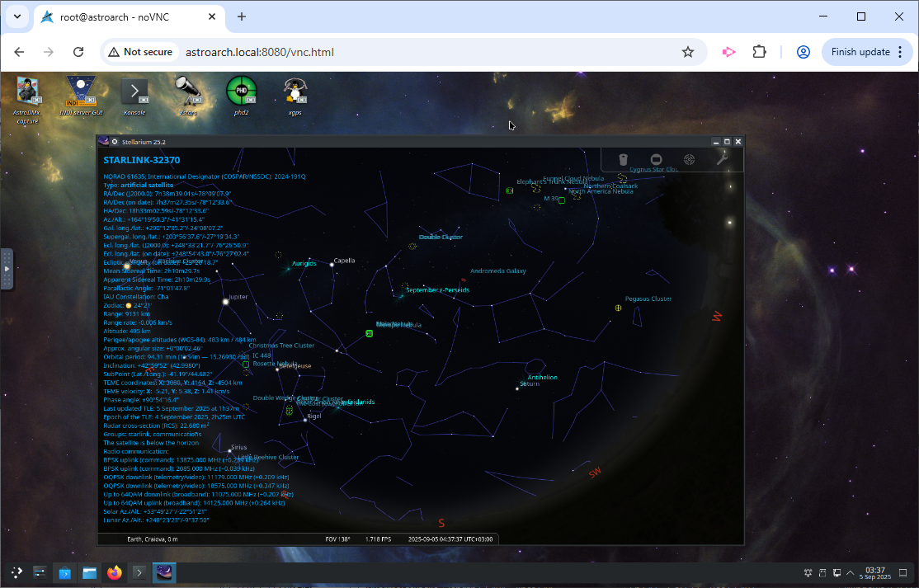
Task: Open the 03:37 clock and calendar
Action: [875, 573]
